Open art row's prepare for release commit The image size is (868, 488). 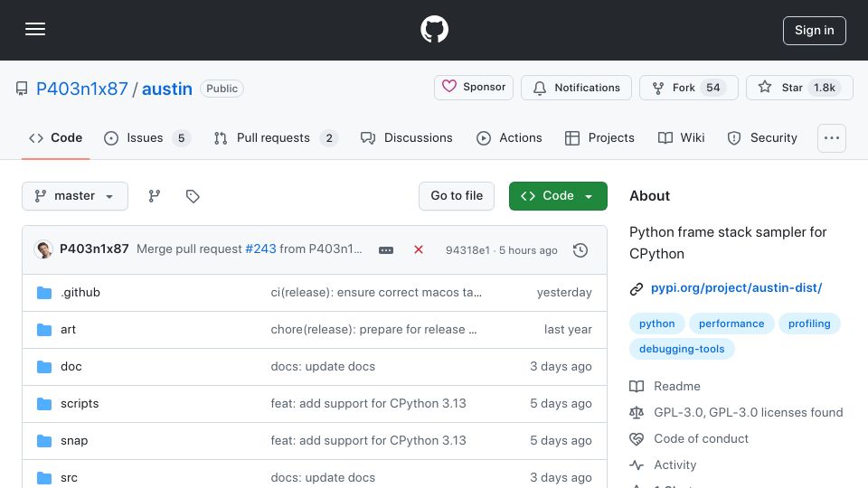[x=373, y=329]
